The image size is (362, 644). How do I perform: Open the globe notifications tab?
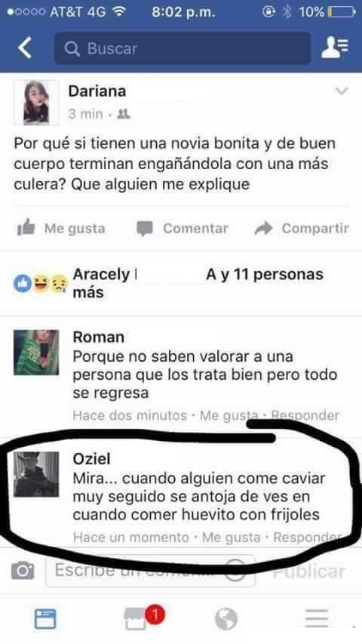[x=226, y=619]
